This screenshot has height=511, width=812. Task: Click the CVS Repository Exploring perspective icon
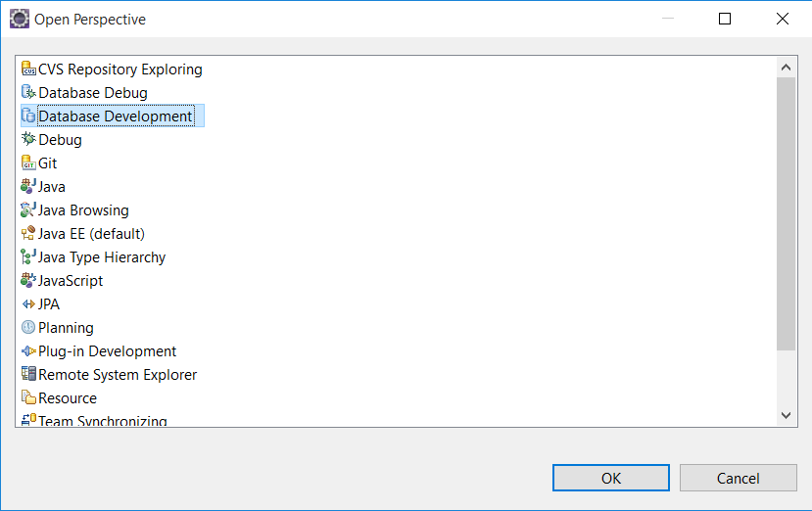tap(28, 69)
